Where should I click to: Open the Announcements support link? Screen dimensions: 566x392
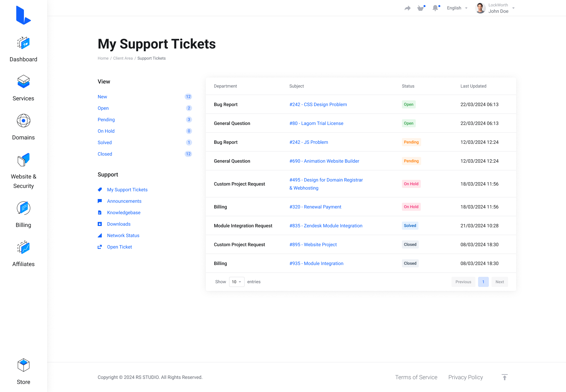pos(124,201)
